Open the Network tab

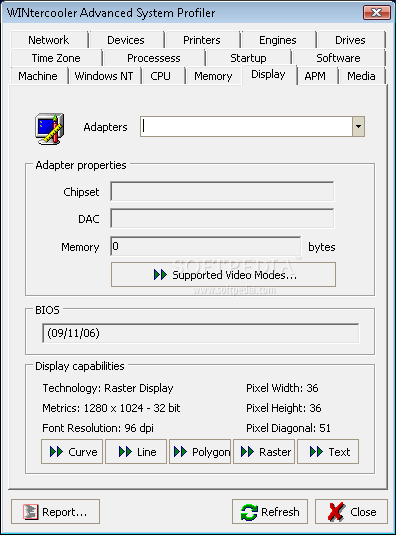[49, 40]
